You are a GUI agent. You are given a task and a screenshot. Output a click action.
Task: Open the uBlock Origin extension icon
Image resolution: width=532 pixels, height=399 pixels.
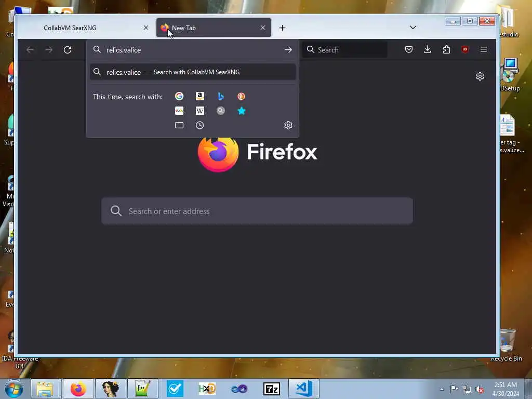point(465,49)
